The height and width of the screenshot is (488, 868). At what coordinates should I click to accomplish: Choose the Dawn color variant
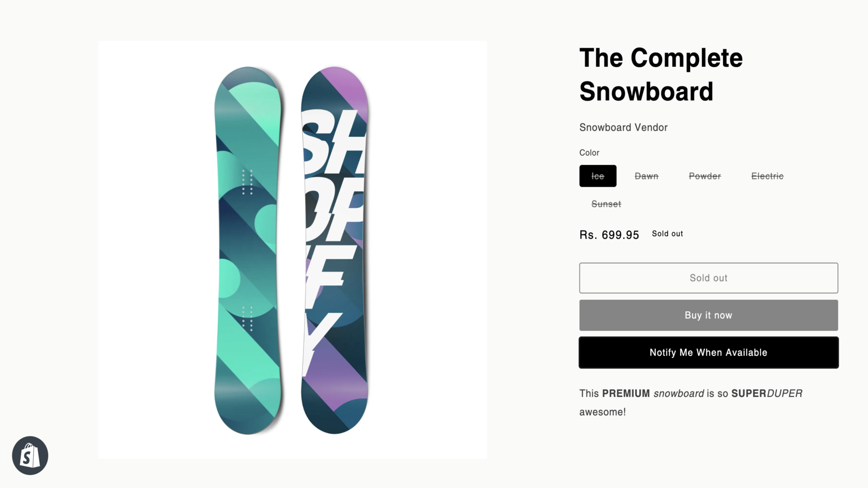pos(646,176)
